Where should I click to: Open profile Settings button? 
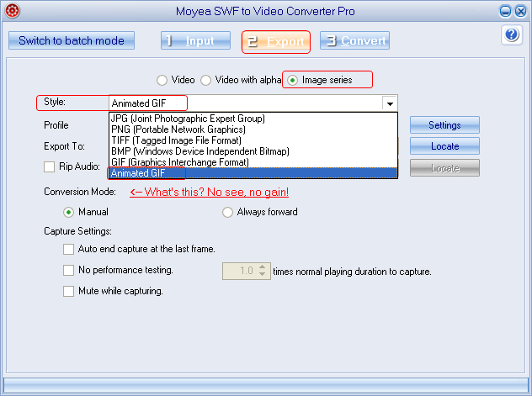coord(444,125)
